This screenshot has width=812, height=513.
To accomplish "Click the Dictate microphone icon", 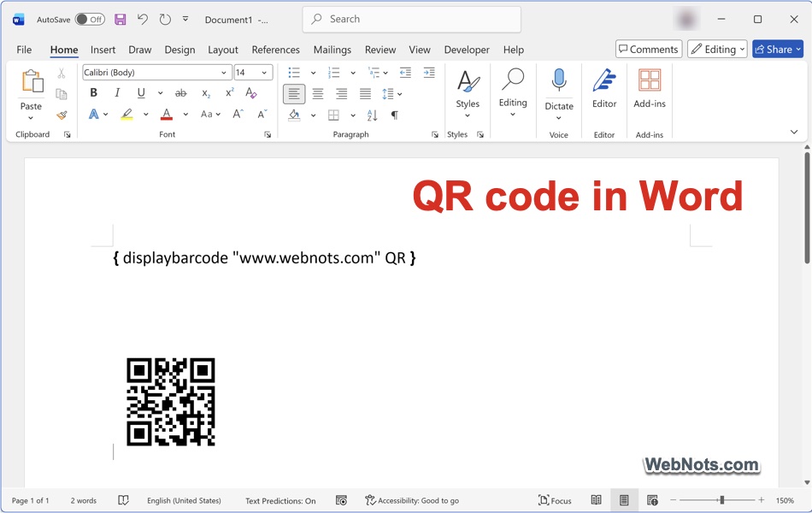I will (559, 80).
